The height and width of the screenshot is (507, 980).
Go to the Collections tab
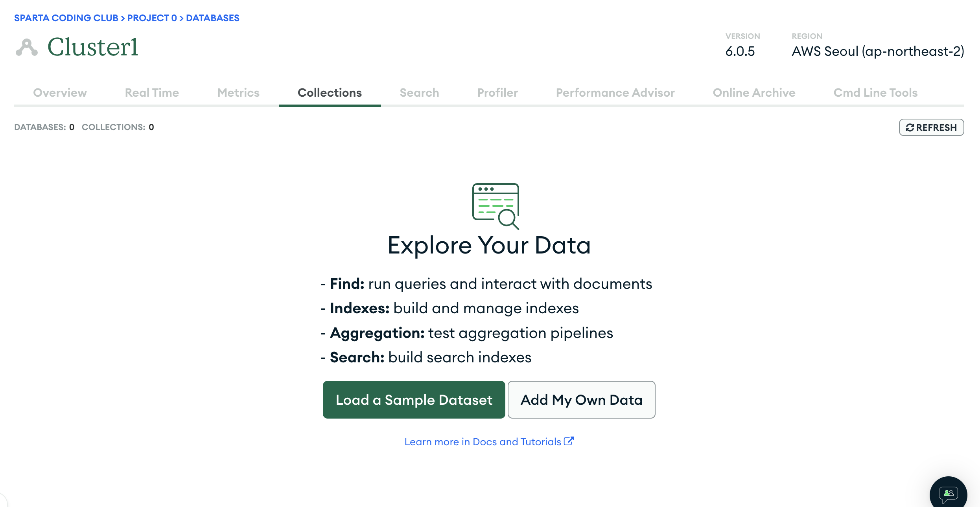330,93
